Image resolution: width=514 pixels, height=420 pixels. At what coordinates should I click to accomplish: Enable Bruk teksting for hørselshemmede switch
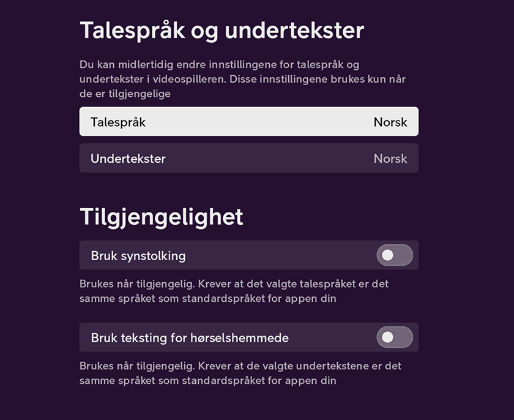395,337
